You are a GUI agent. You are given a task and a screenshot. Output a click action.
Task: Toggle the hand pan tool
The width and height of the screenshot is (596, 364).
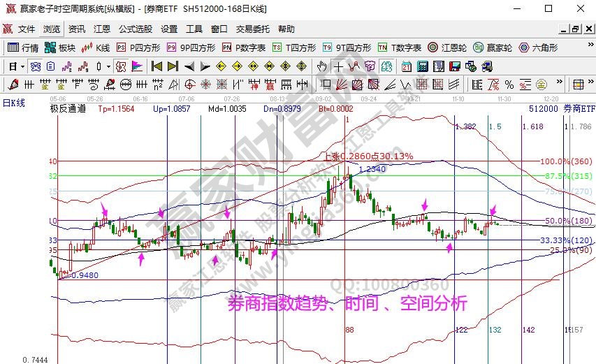(321, 66)
